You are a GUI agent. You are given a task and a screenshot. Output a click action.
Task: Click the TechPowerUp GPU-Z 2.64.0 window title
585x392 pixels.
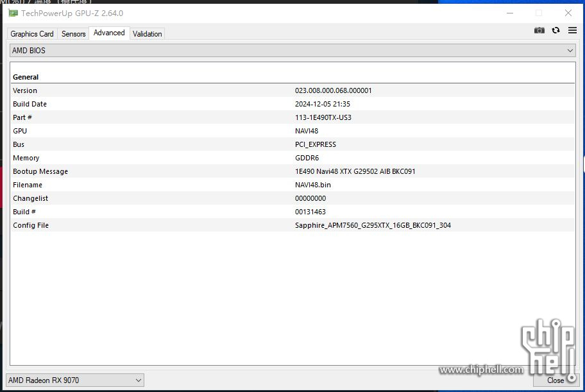click(72, 13)
